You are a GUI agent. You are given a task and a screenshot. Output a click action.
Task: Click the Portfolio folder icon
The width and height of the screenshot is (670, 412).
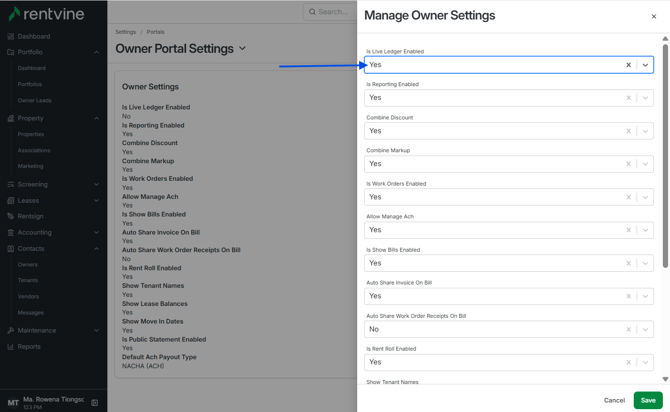pos(11,52)
